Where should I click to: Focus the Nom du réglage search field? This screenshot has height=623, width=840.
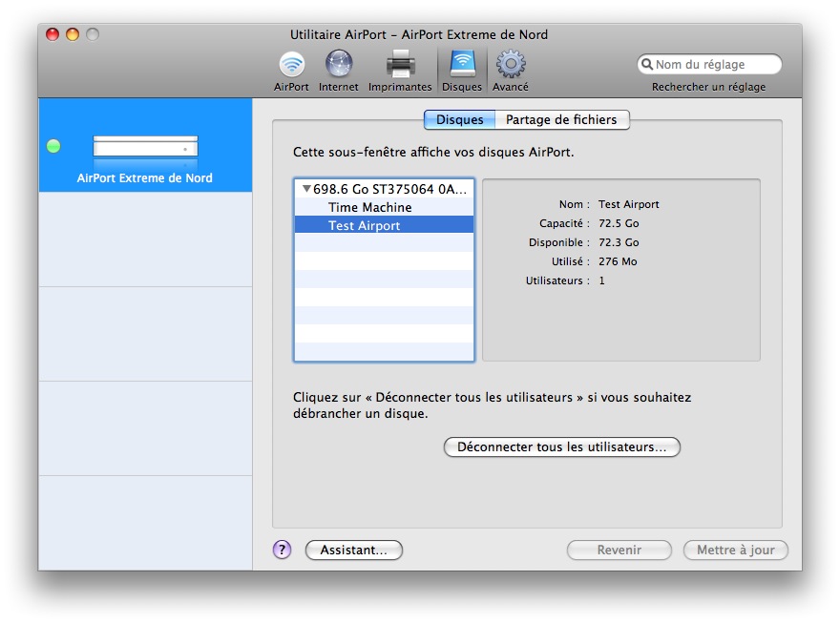coord(708,64)
